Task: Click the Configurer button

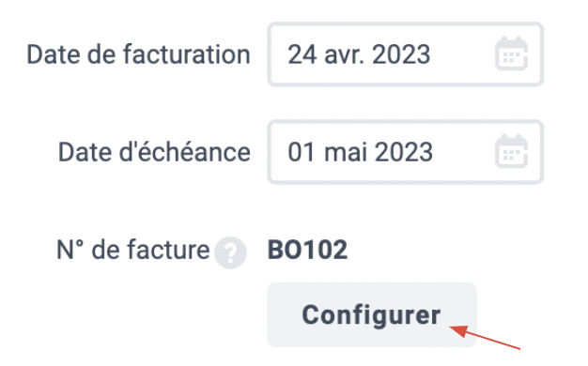Action: (x=372, y=314)
